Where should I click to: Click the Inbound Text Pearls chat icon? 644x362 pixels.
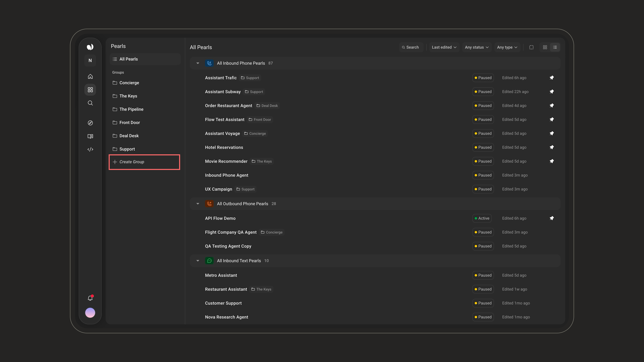[x=209, y=261]
